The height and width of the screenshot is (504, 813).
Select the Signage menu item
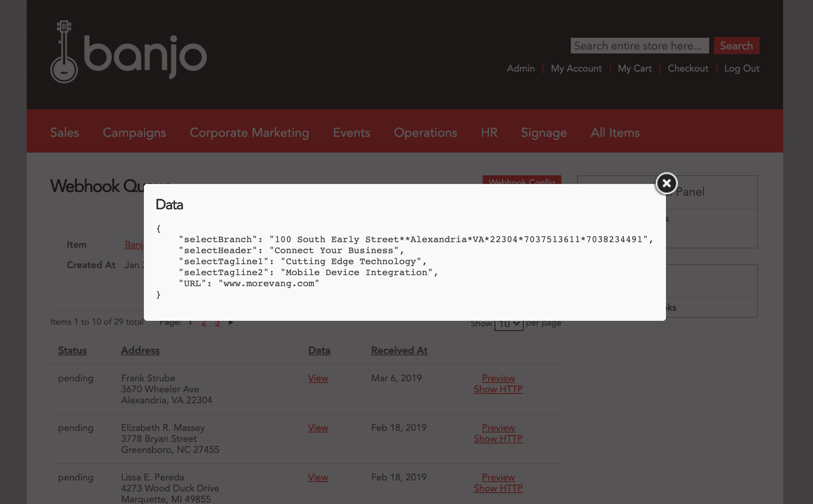point(544,132)
